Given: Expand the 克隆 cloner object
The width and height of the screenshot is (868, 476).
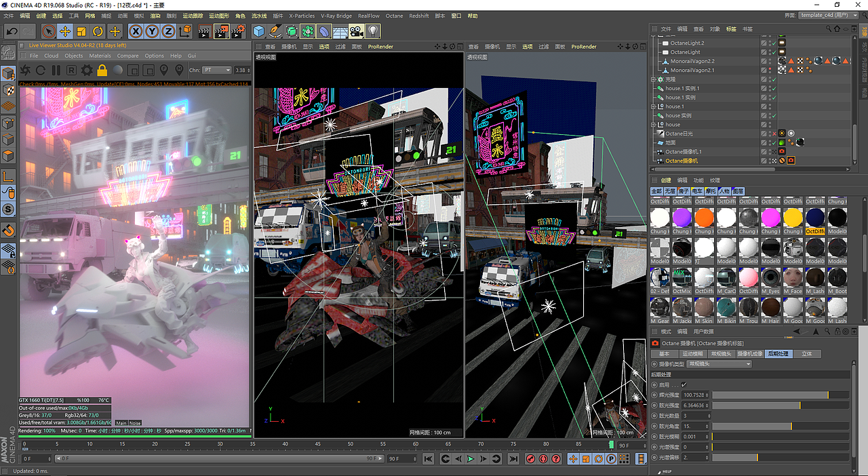Looking at the screenshot, I should click(654, 79).
